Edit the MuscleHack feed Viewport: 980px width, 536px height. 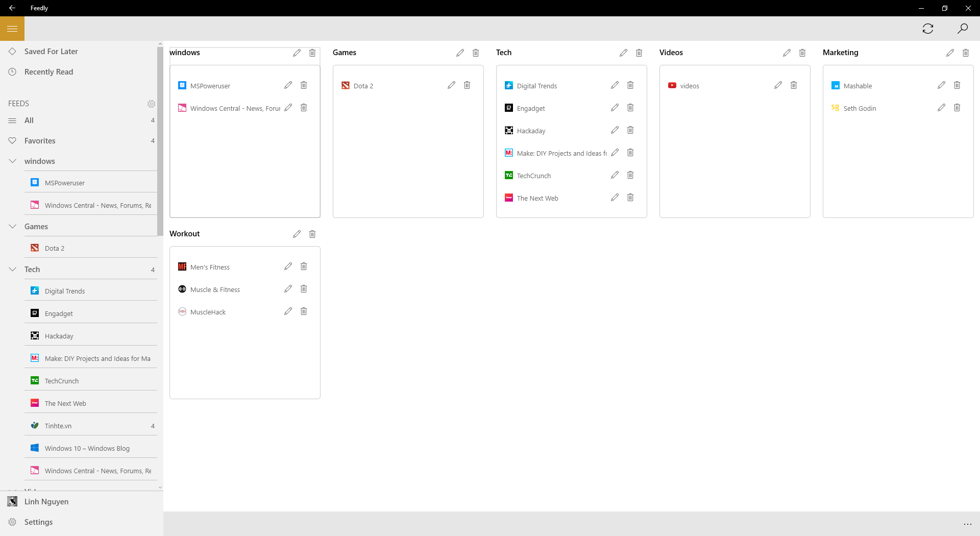[288, 311]
